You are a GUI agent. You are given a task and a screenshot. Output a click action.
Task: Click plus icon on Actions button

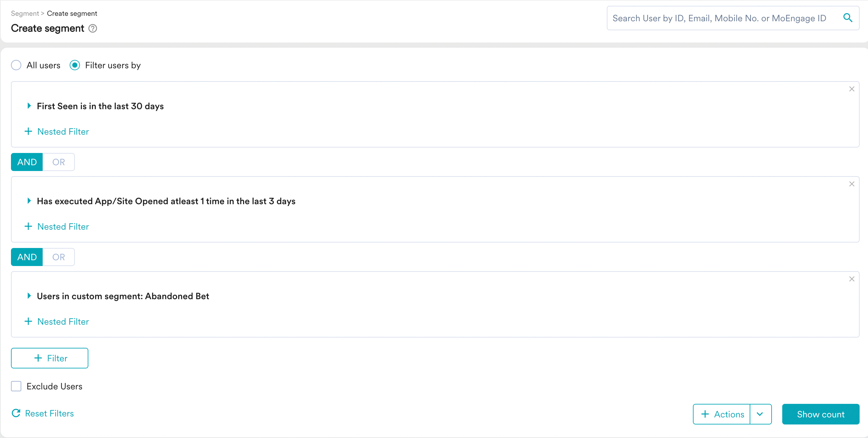tap(705, 414)
